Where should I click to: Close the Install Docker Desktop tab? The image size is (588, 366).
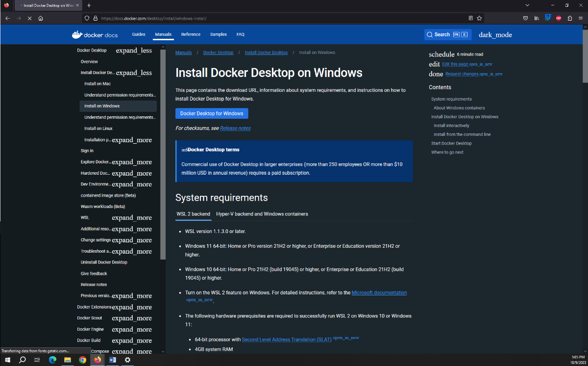pos(77,5)
